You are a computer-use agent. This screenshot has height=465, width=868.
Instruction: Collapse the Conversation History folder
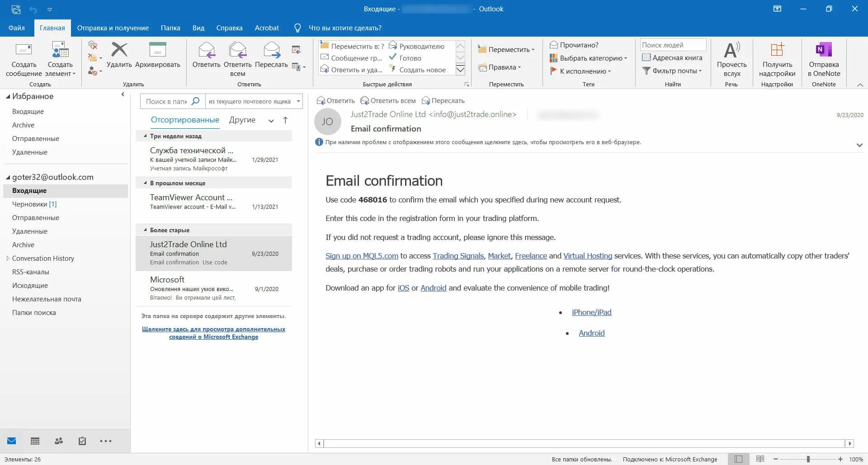coord(7,258)
